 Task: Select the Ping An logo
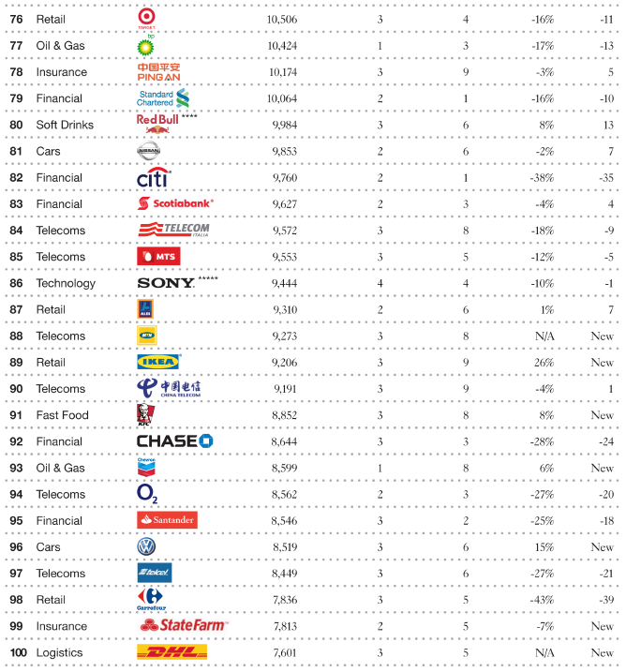coord(158,72)
